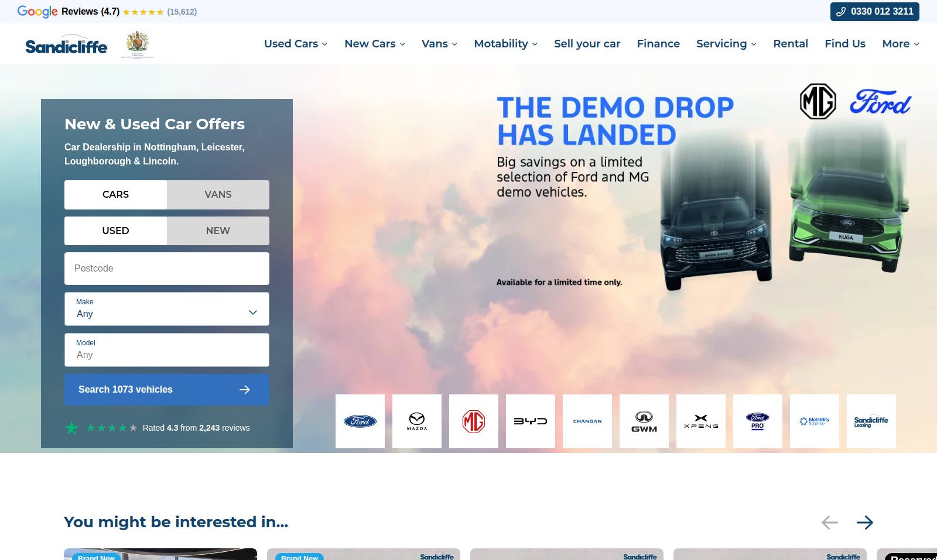Open the Make dropdown
The image size is (937, 560).
[167, 309]
